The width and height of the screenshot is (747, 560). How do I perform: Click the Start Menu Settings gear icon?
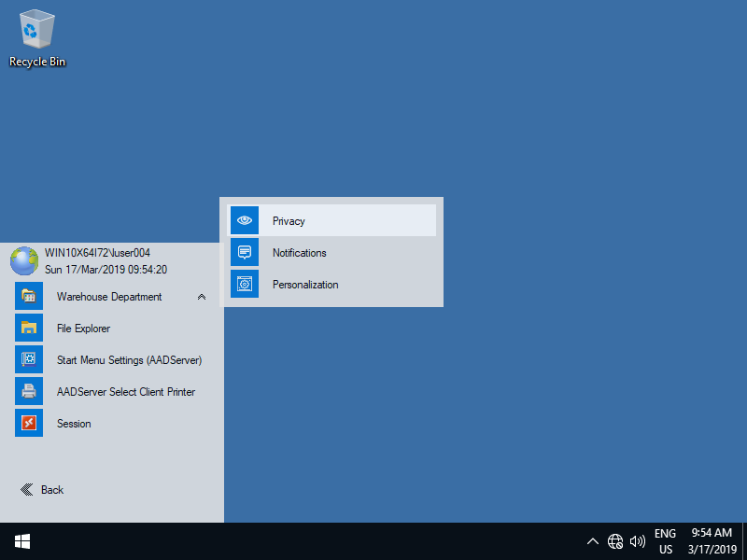[x=29, y=360]
